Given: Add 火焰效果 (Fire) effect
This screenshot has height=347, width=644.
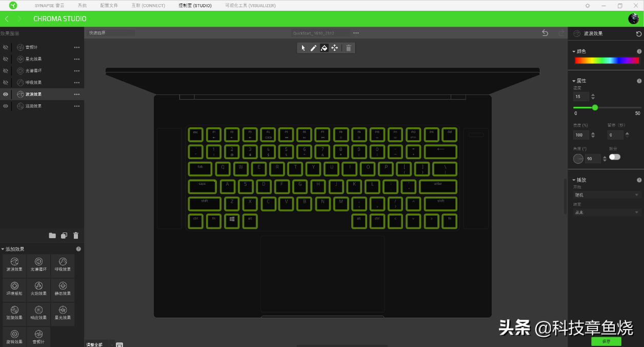Looking at the screenshot, I should [39, 290].
